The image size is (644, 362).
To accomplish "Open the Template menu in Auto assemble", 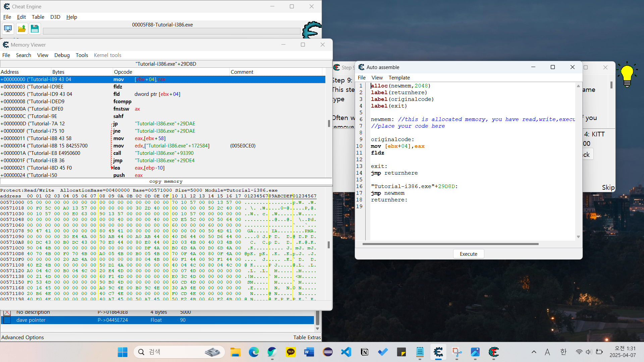I will pyautogui.click(x=399, y=78).
